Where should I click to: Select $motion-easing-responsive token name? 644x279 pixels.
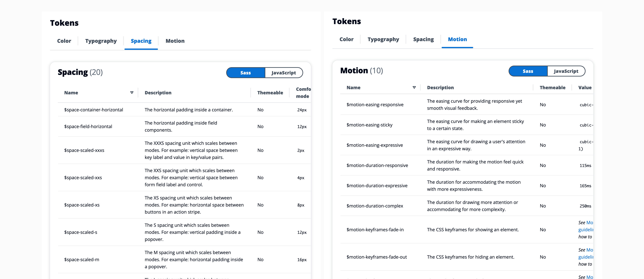[375, 105]
